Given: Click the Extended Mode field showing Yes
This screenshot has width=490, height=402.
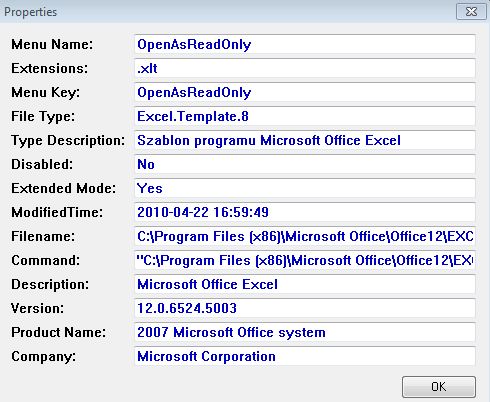Looking at the screenshot, I should point(305,188).
